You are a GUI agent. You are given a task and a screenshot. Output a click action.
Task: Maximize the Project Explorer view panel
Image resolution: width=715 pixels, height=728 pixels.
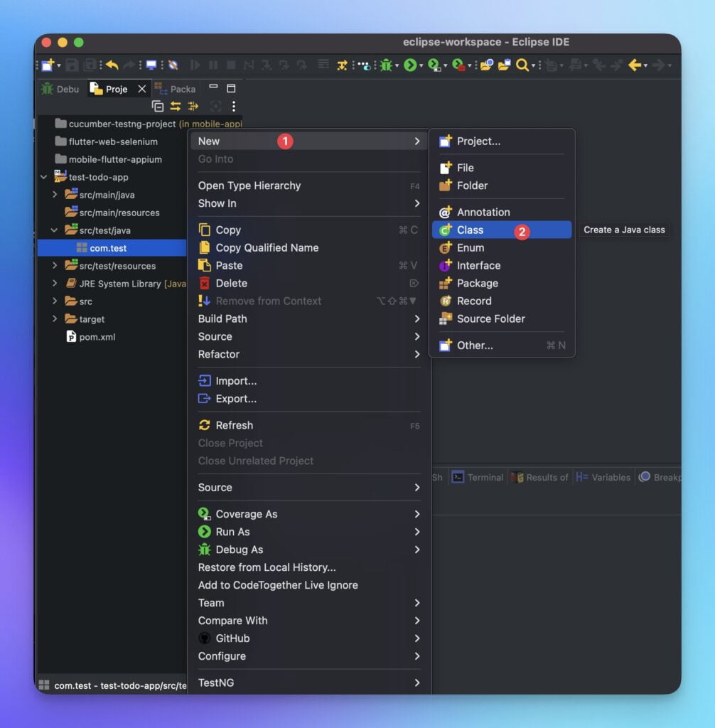(231, 88)
